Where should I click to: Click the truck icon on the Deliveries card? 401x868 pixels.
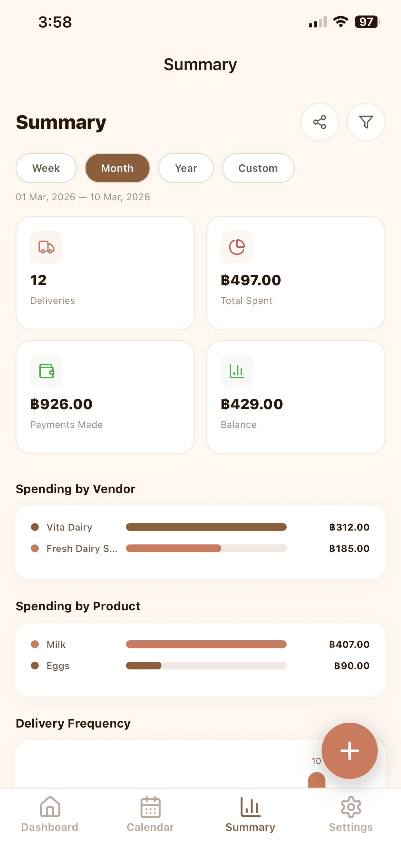(x=46, y=247)
